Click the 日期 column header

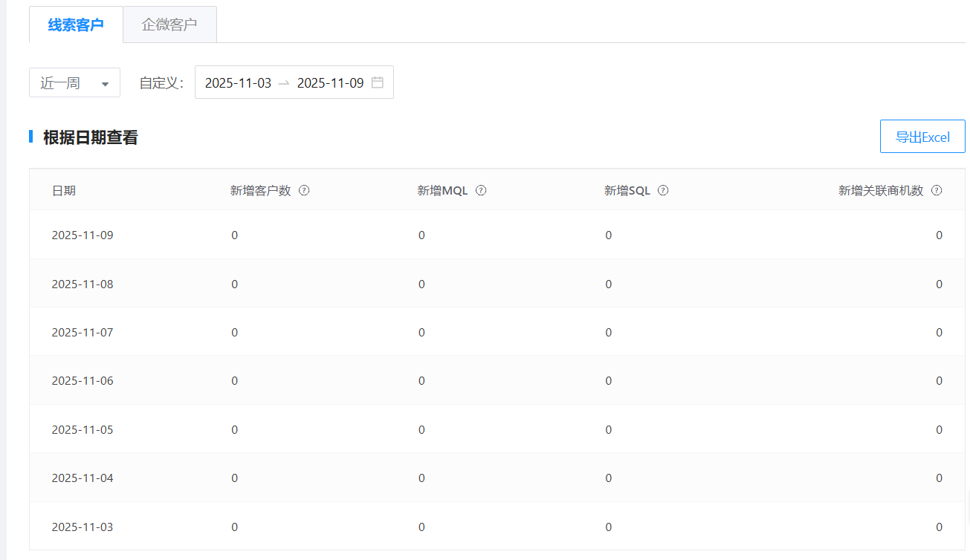64,190
